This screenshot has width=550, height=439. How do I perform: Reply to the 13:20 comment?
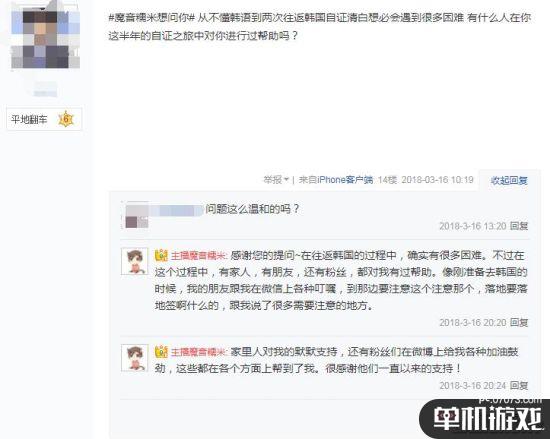519,226
